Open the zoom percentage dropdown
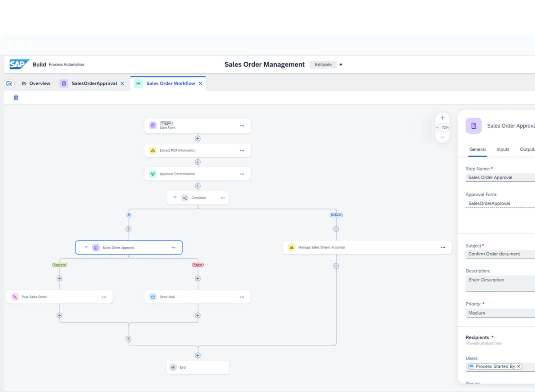Image resolution: width=535 pixels, height=392 pixels. click(438, 128)
